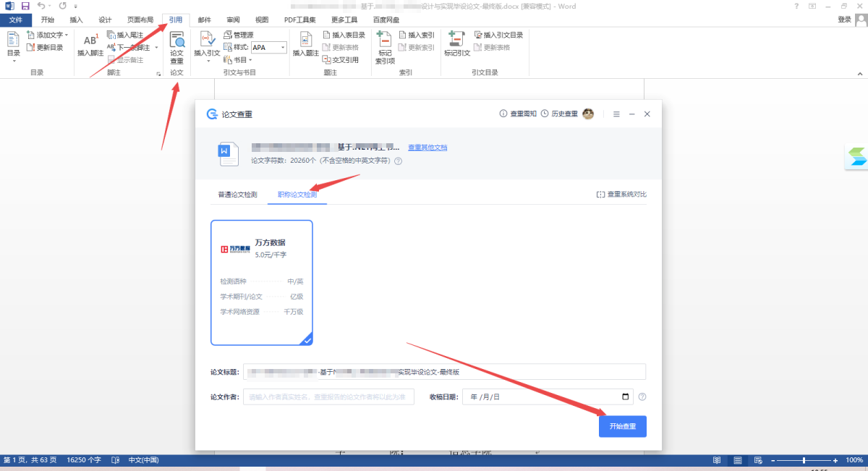The image size is (868, 471).
Task: Click the 插入题注 caption icon
Action: 305,45
